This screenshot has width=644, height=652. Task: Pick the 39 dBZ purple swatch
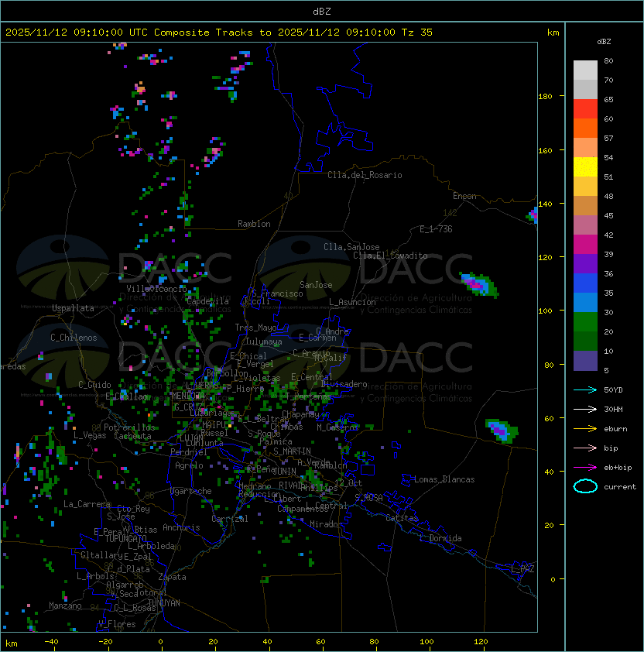pos(585,264)
